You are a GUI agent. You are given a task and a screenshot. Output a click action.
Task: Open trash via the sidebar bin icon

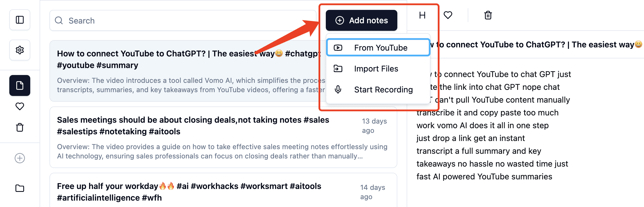pos(20,127)
